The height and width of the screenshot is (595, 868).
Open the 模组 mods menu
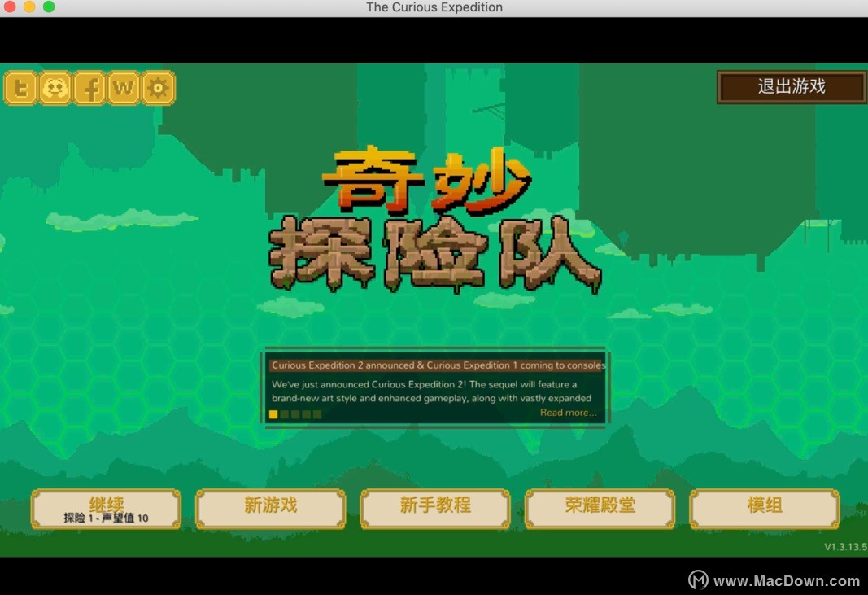pos(765,509)
